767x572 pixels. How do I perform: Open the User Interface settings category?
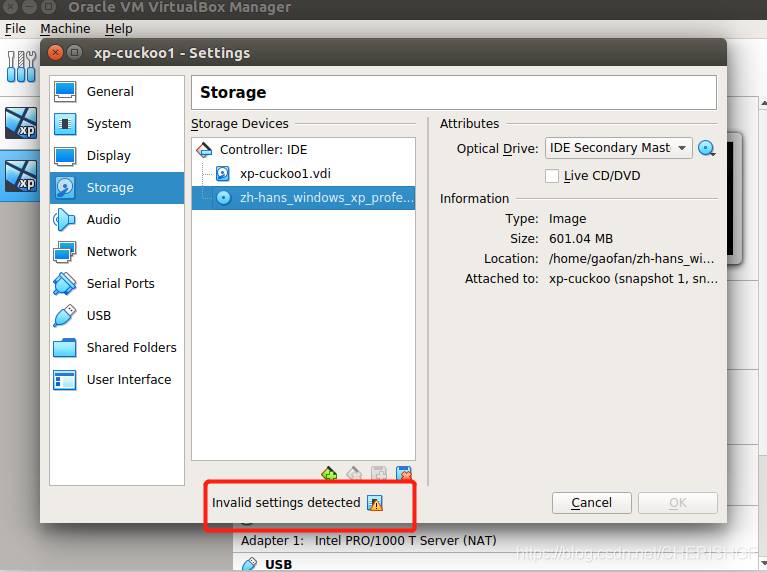117,380
